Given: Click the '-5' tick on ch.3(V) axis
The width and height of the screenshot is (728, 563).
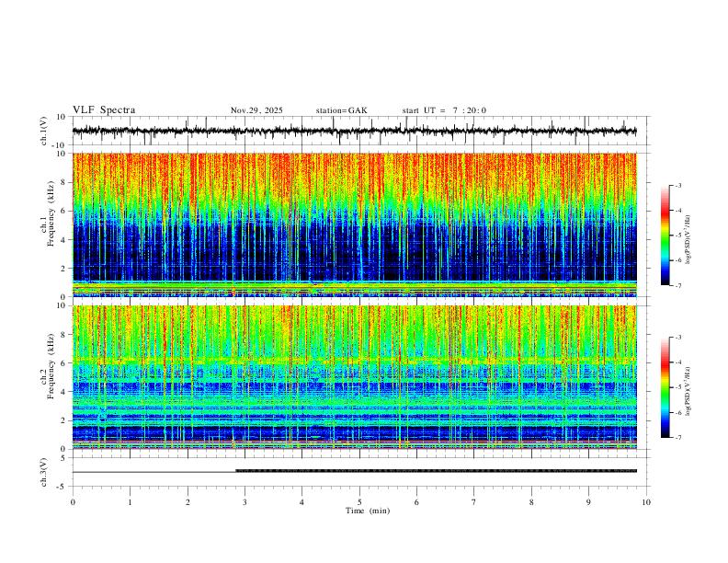Looking at the screenshot, I should pyautogui.click(x=62, y=487).
